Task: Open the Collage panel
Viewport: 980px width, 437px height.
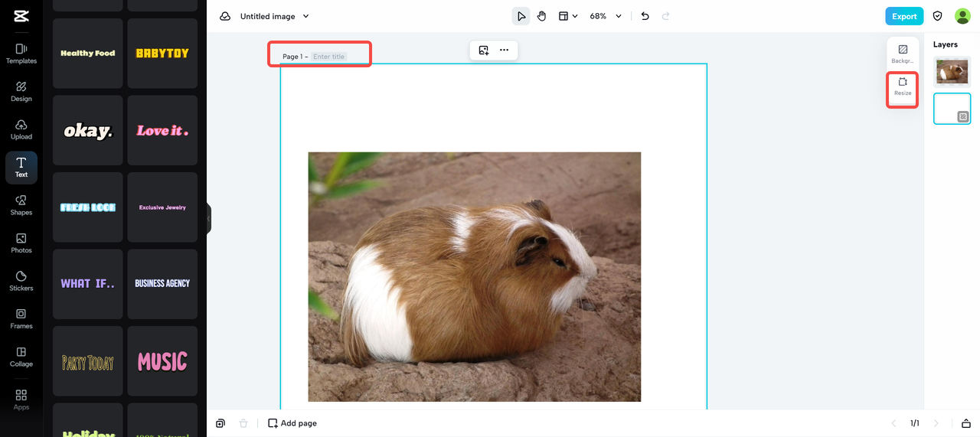Action: pos(21,357)
